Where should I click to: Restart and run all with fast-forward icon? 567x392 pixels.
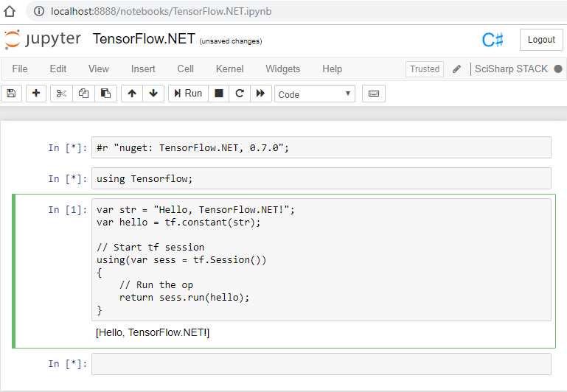260,94
